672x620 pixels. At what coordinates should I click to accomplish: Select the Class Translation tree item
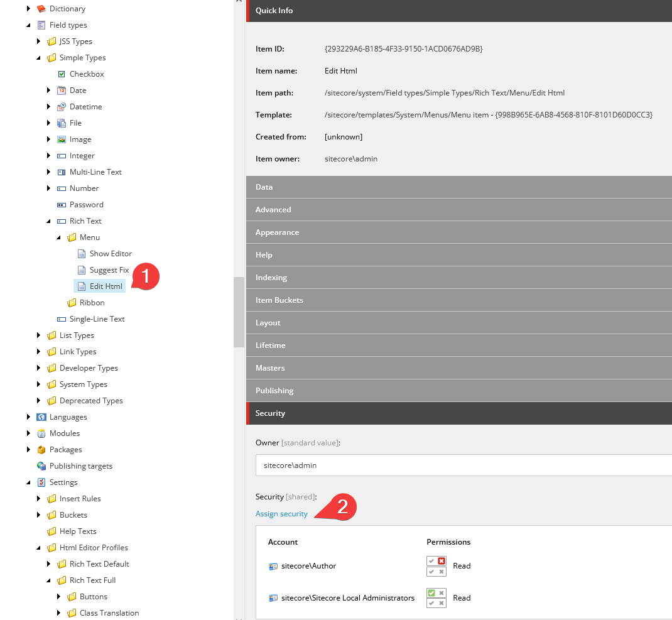coord(109,612)
